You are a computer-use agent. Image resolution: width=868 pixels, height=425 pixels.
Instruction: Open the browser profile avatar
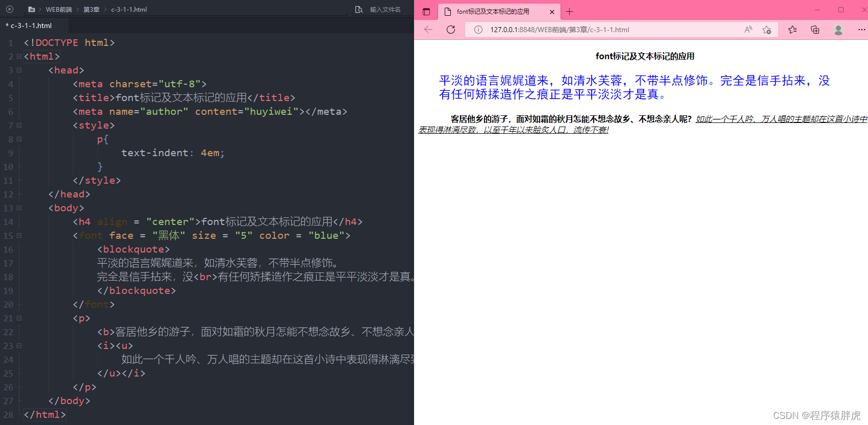click(x=838, y=30)
